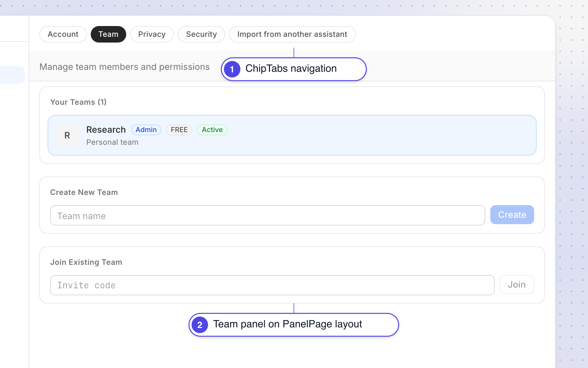The height and width of the screenshot is (368, 588).
Task: Click the Research team name
Action: pos(106,130)
